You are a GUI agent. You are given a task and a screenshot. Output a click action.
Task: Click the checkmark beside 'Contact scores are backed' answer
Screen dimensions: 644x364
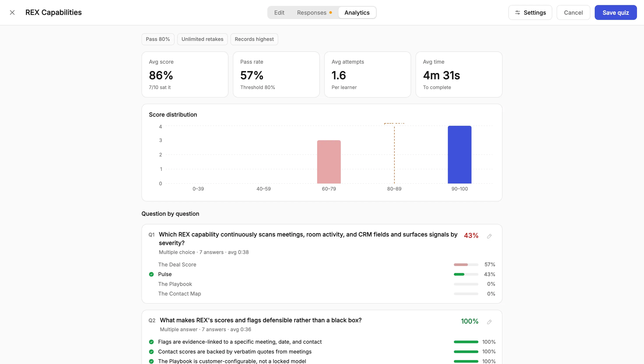[x=151, y=352]
